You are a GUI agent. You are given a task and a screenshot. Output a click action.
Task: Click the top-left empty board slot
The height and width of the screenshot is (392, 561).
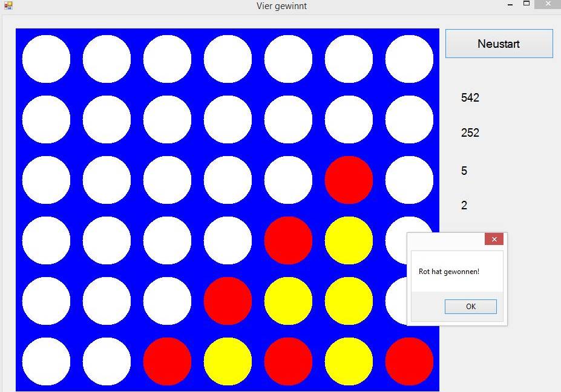[x=46, y=59]
